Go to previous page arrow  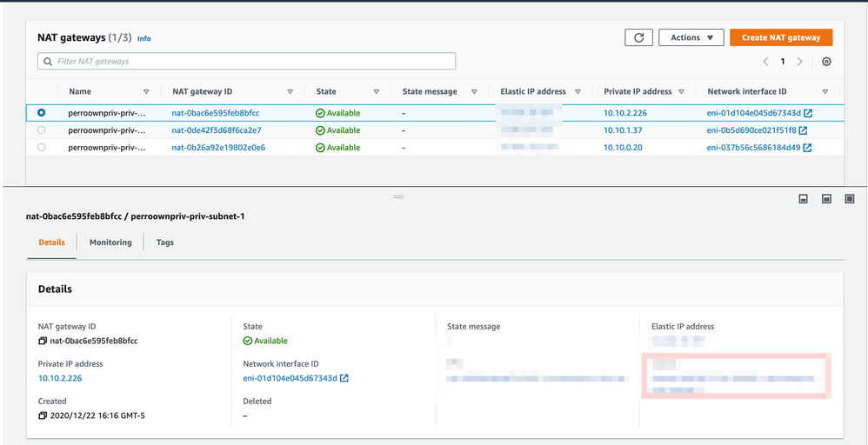pos(765,62)
